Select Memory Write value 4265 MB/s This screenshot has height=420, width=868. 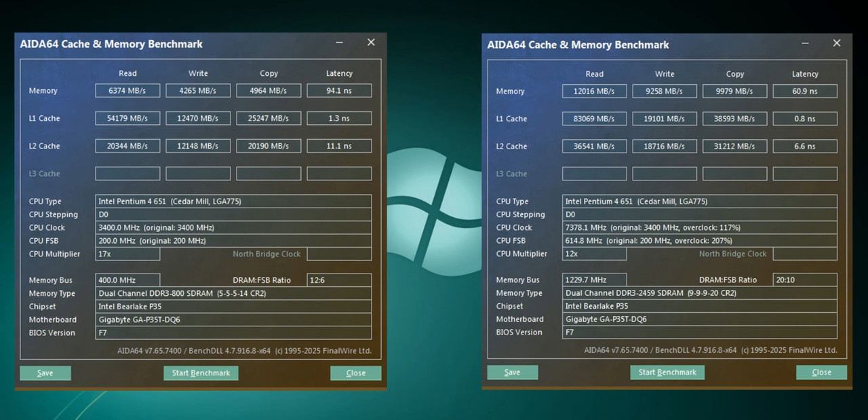(x=198, y=91)
